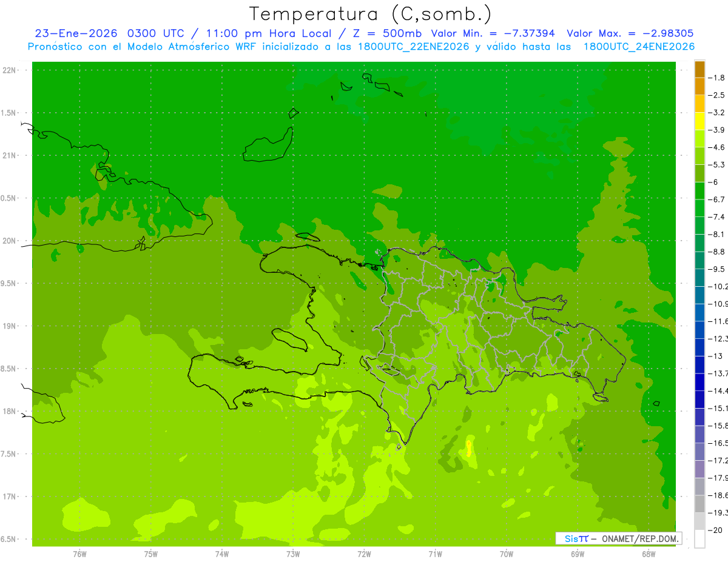Image resolution: width=728 pixels, height=562 pixels.
Task: Select blue legend swatch between -13 and -13.7
Action: [x=699, y=365]
